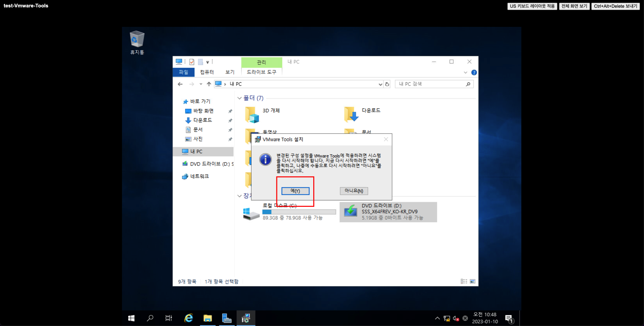644x326 pixels.
Task: Click the properties quick access icon
Action: tap(192, 62)
